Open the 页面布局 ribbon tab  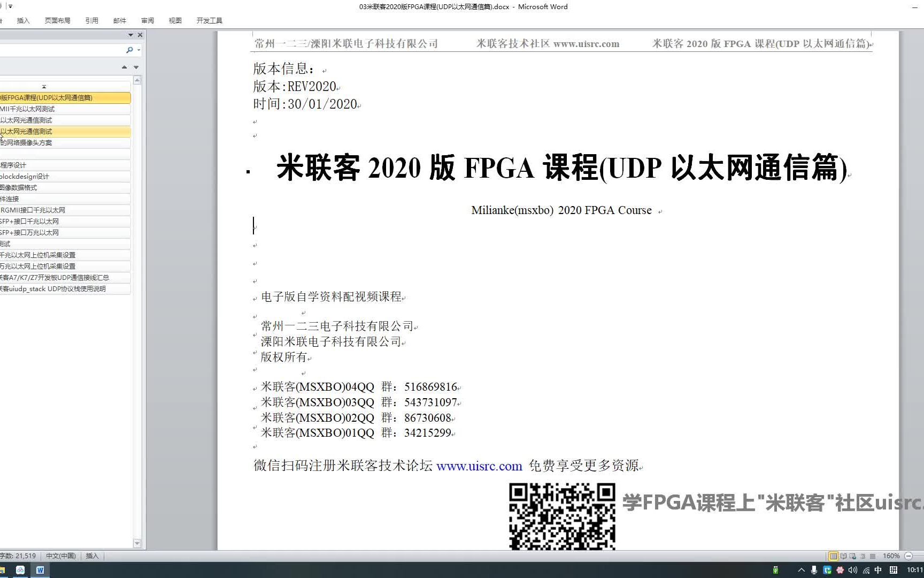tap(57, 20)
